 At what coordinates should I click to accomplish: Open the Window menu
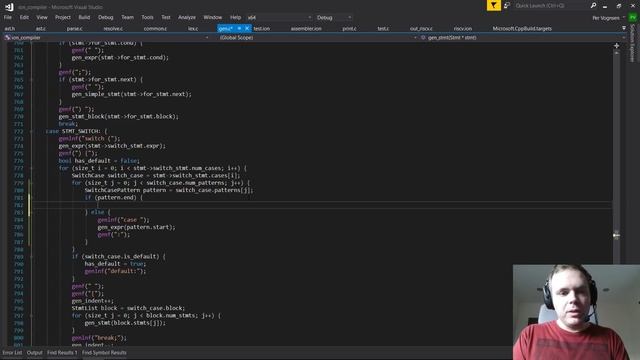coord(213,18)
